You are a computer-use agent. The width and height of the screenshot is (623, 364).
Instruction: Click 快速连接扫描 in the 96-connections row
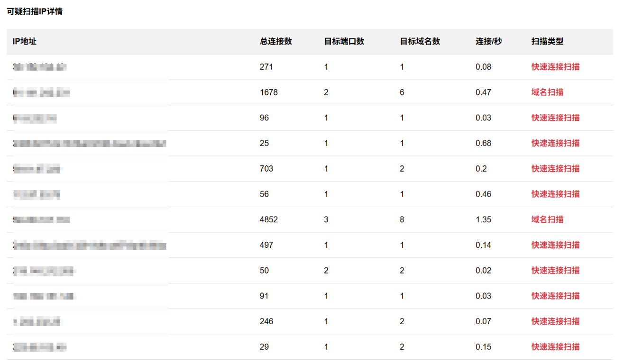coord(556,118)
